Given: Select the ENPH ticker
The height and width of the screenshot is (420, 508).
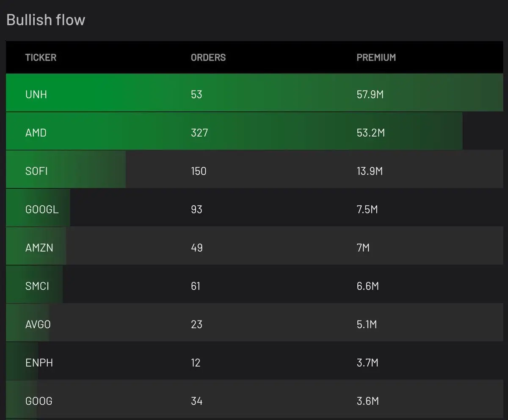Looking at the screenshot, I should pyautogui.click(x=39, y=363).
